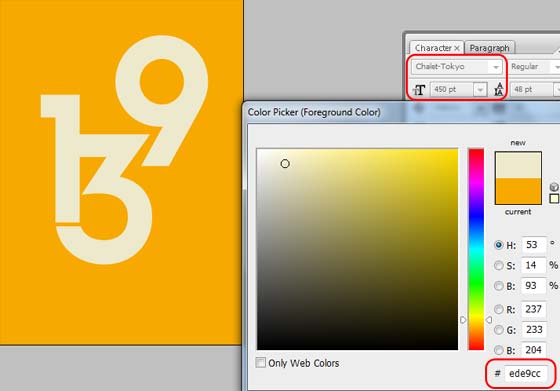Click the hex color field ede9cc

[x=526, y=374]
